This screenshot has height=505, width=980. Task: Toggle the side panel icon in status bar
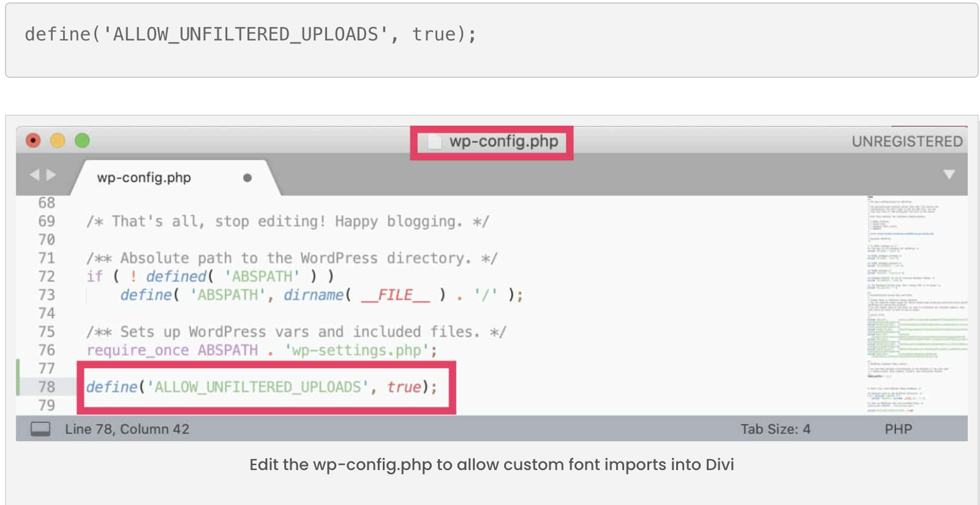point(40,429)
